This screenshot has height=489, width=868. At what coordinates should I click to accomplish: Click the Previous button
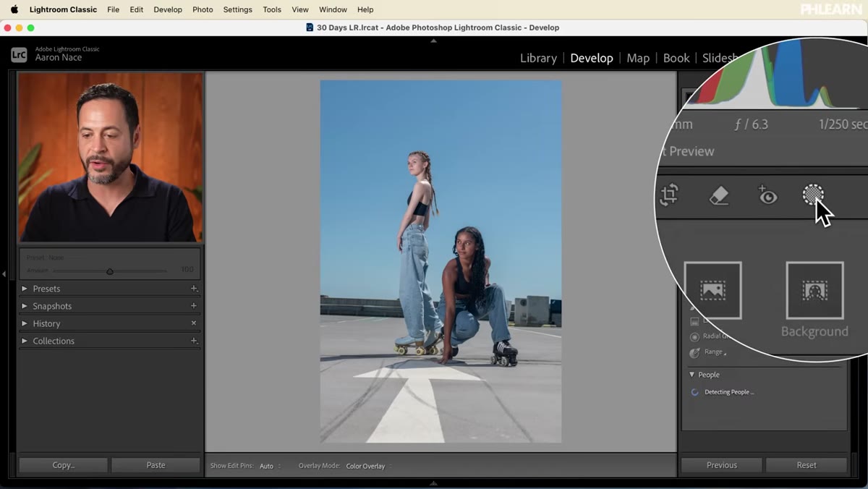[x=721, y=465]
